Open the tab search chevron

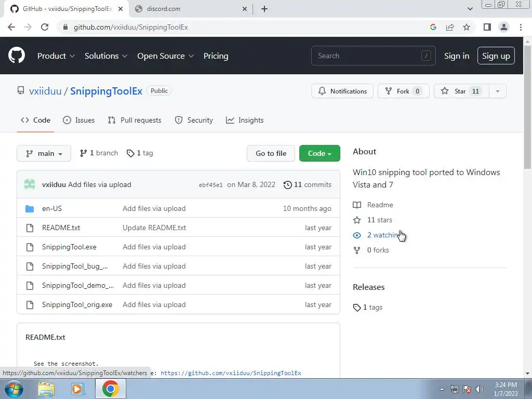point(470,9)
